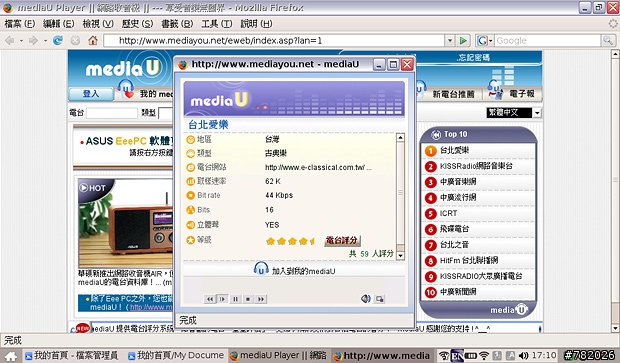Open the 書籤 (B) menu
Viewport: 620px width, 363px height.
(x=177, y=24)
